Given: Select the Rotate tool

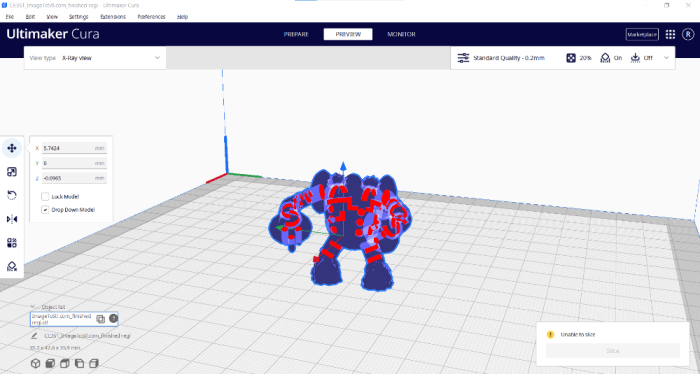Looking at the screenshot, I should coord(12,195).
